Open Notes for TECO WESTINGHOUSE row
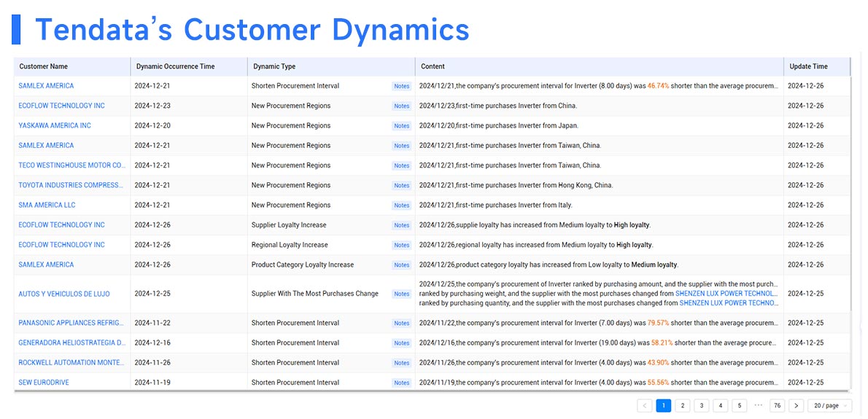The height and width of the screenshot is (419, 868). coord(401,166)
